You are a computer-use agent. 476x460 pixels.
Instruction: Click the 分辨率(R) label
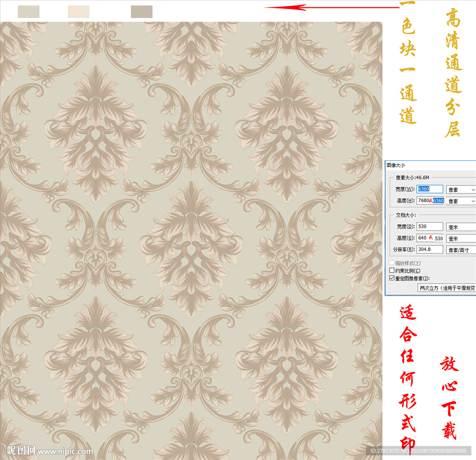(x=404, y=249)
